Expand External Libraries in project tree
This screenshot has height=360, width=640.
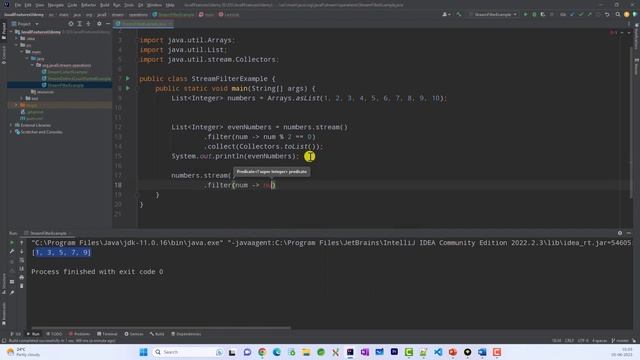point(11,125)
